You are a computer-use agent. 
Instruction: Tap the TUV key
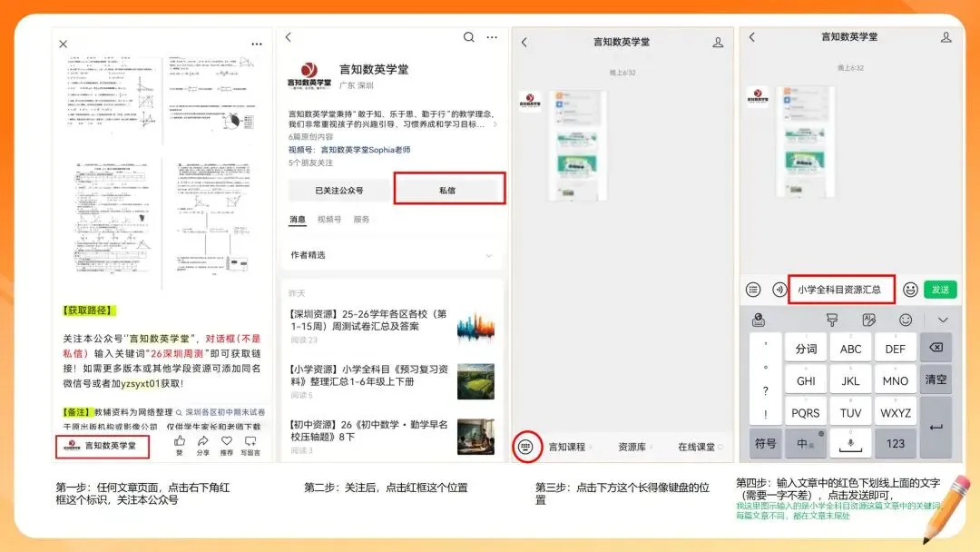point(850,412)
